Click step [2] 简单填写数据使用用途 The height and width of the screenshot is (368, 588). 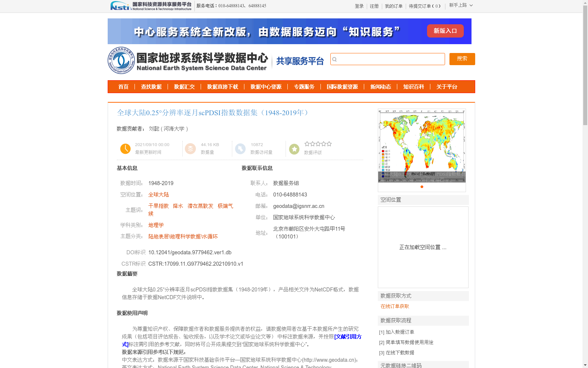406,342
